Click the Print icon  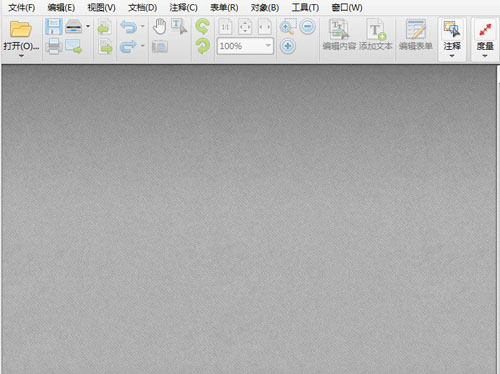click(x=54, y=46)
